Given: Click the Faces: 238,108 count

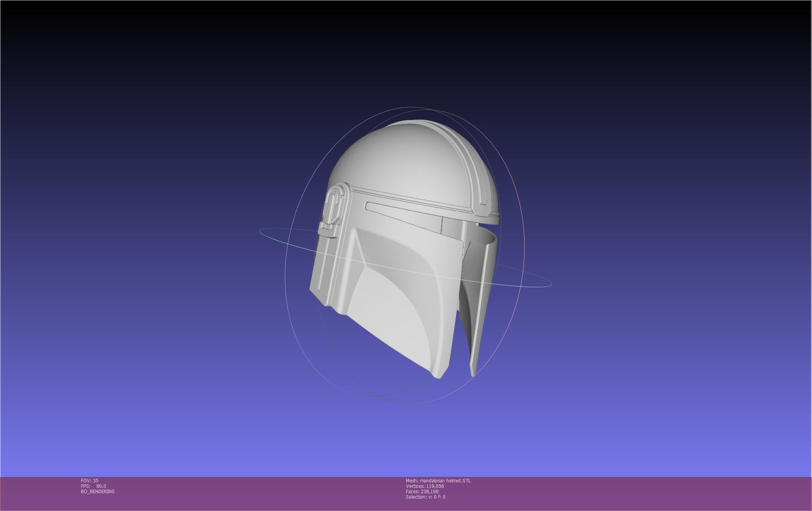Looking at the screenshot, I should (422, 491).
